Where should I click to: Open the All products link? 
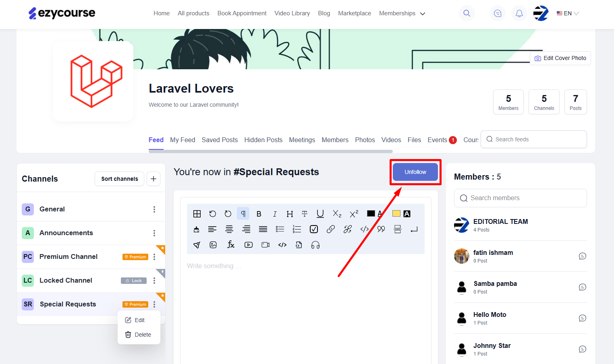tap(193, 13)
